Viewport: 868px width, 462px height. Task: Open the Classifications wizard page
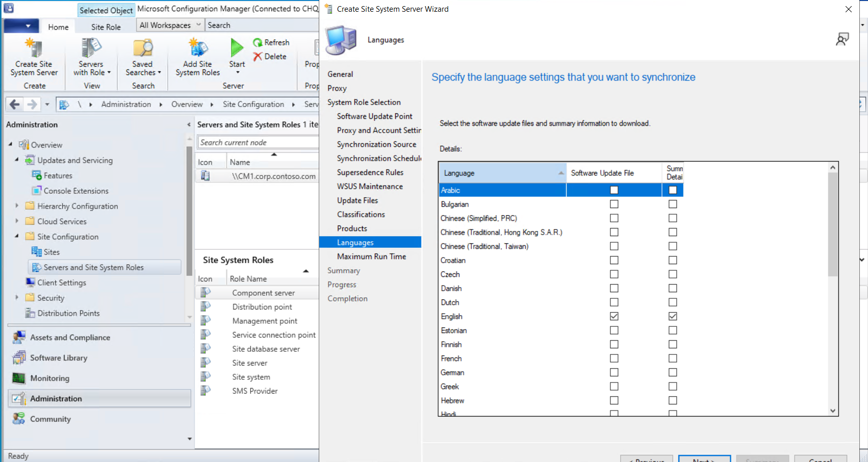point(361,215)
